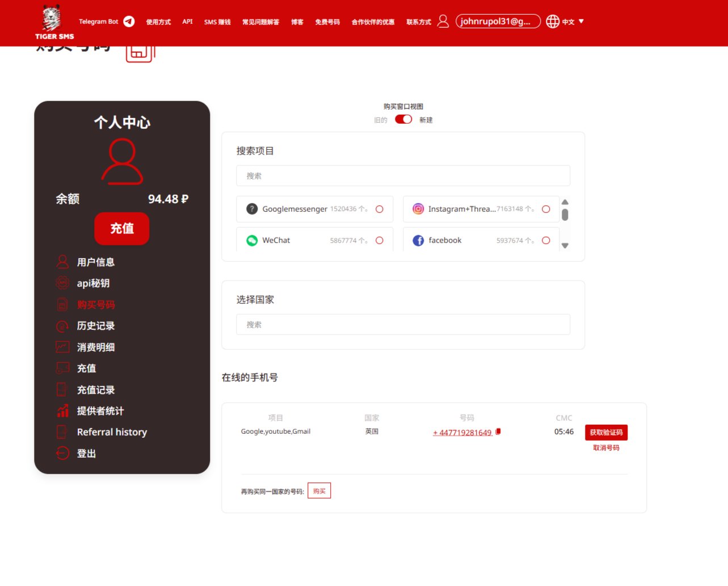
Task: Click the Googlemessenger count 1520436
Action: click(348, 209)
